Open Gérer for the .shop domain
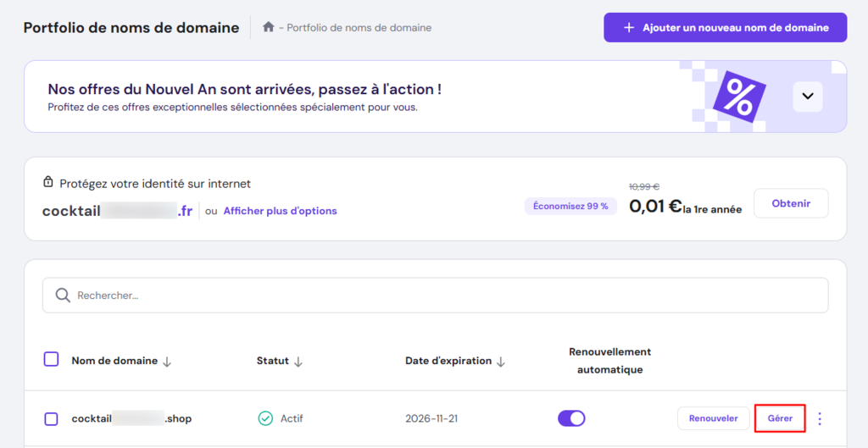 [780, 418]
